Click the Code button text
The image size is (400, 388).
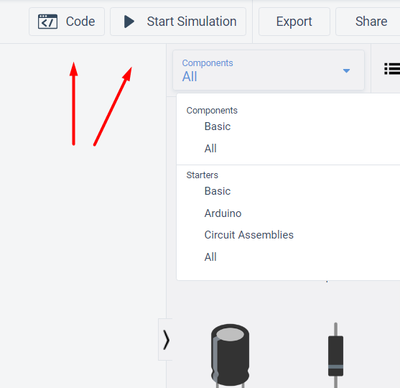click(80, 22)
